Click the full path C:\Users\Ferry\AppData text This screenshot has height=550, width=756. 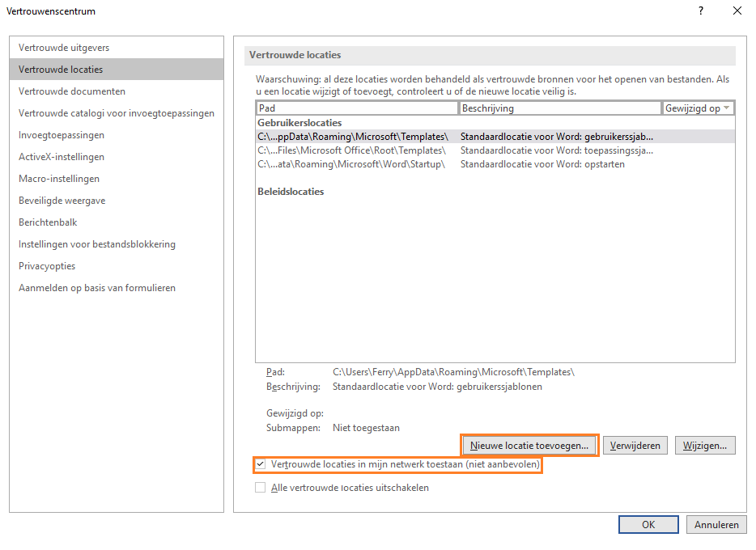click(454, 372)
